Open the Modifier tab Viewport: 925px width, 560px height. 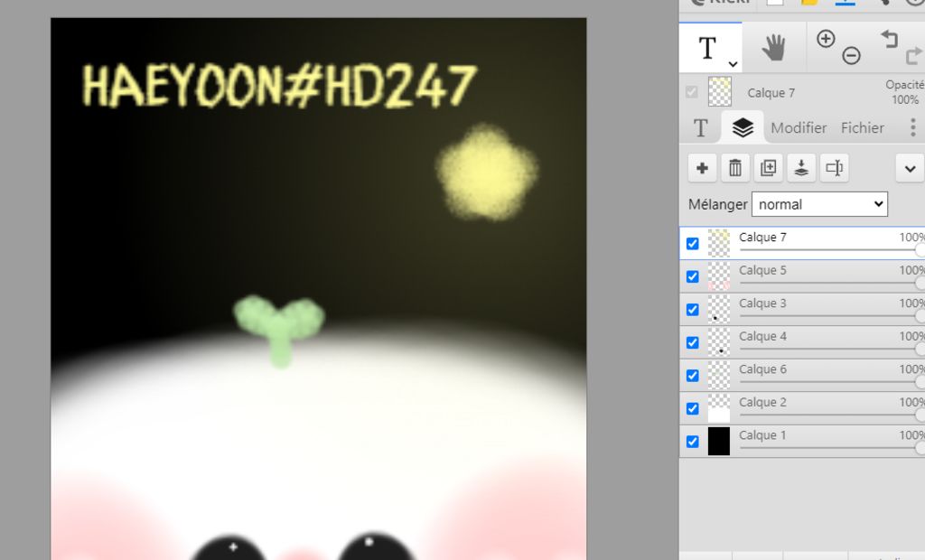pyautogui.click(x=799, y=128)
